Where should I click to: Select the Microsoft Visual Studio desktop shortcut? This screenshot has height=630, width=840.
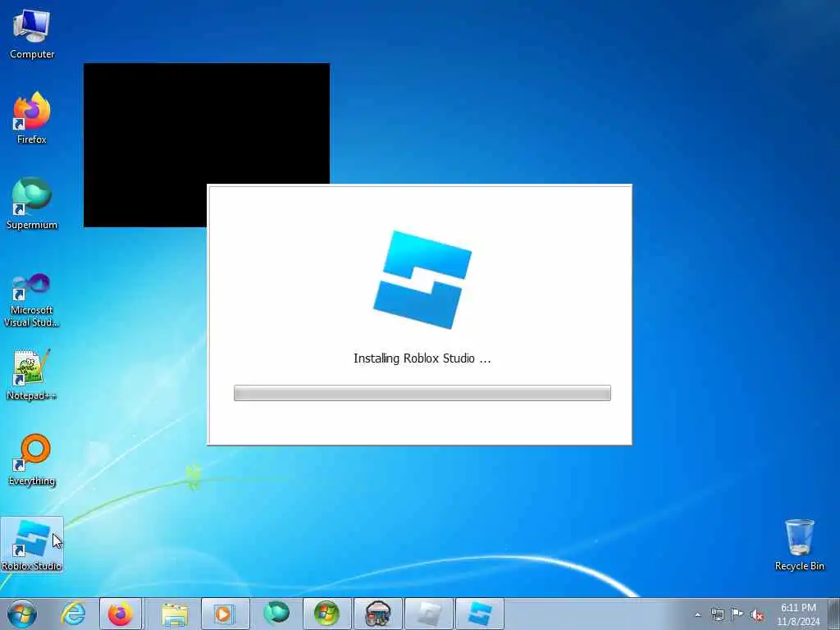click(x=32, y=300)
